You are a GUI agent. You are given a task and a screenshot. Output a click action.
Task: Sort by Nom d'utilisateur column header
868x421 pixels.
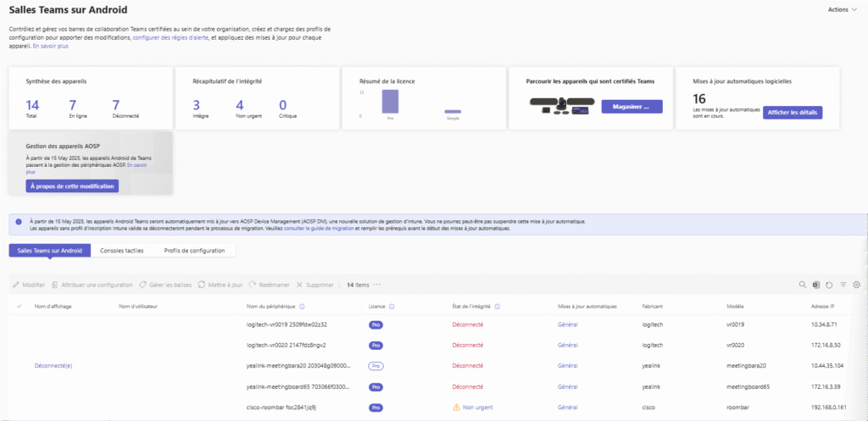138,307
